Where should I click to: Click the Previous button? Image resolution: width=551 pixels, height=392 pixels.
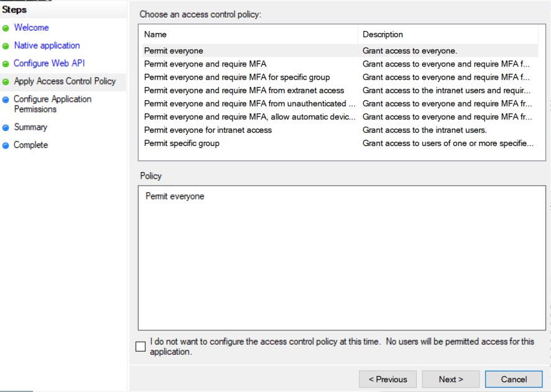[387, 380]
